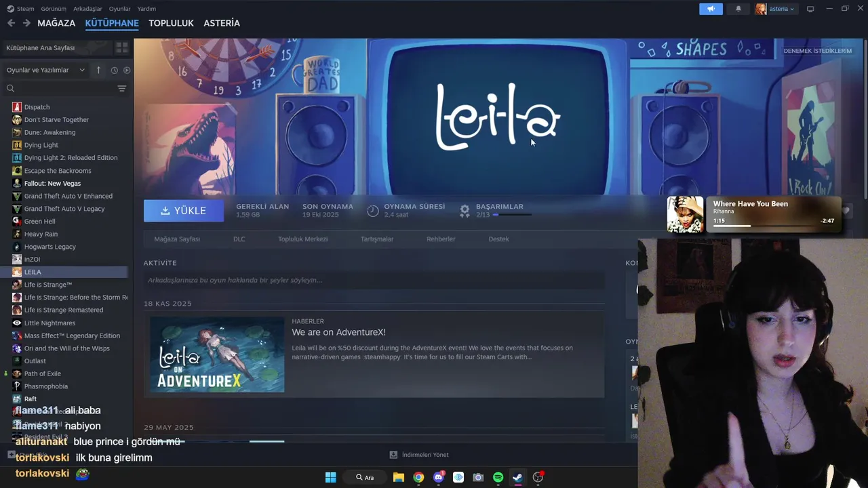
Task: Seek in the Where Have You Been track
Action: tap(772, 226)
